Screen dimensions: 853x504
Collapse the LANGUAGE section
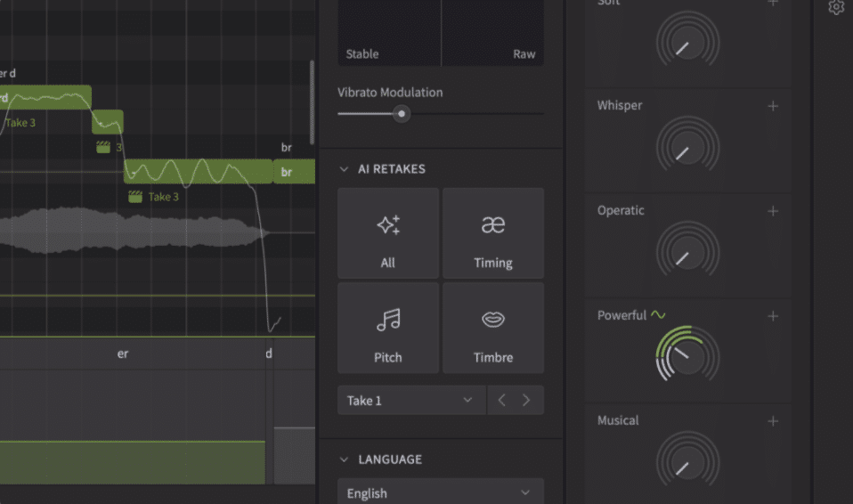pyautogui.click(x=344, y=459)
